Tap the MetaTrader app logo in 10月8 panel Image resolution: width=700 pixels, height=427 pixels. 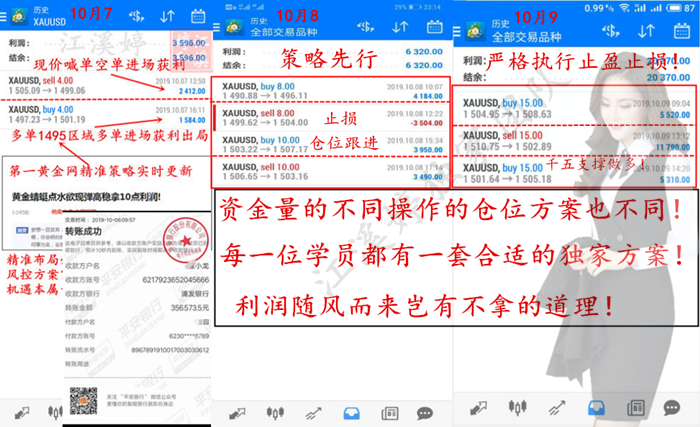pos(234,27)
